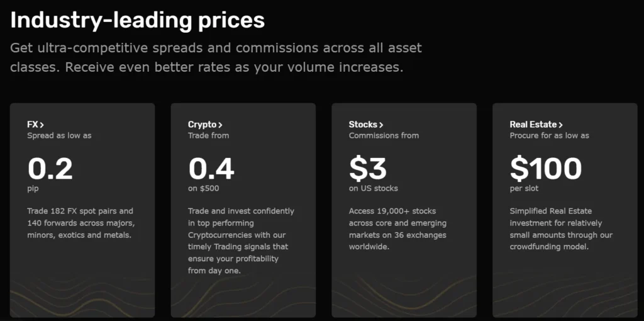Select the 19,000+ stocks description text

point(397,228)
